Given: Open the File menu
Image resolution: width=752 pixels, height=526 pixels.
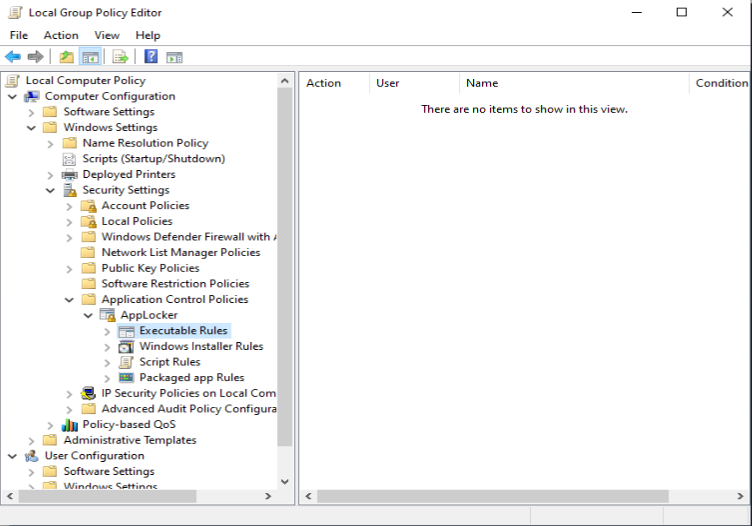Looking at the screenshot, I should [x=19, y=35].
